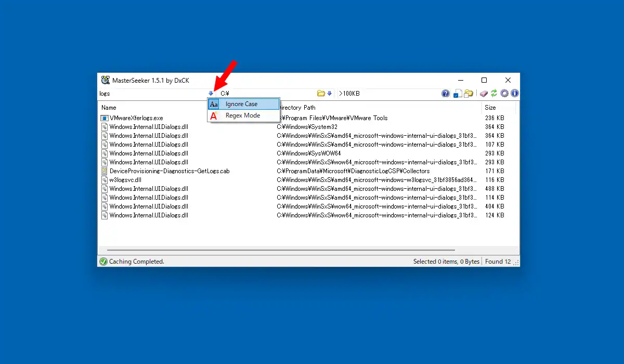Click the blue question mark help icon
Screen dimensions: 624x364
pos(446,94)
